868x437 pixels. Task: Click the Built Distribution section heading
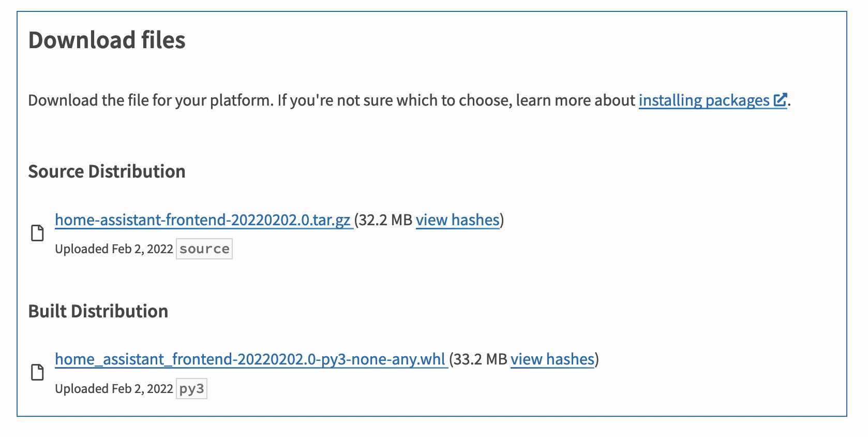pyautogui.click(x=98, y=311)
